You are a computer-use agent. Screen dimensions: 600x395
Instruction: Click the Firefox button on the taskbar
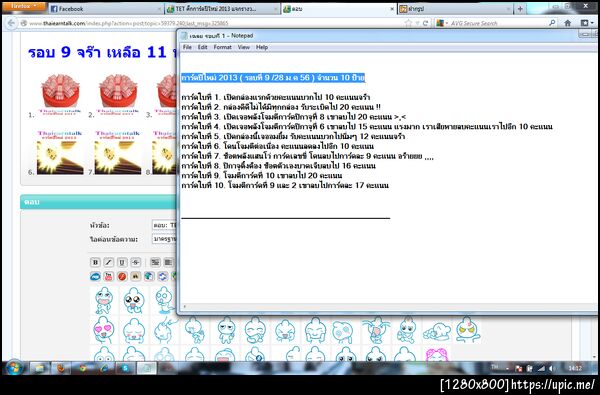(x=61, y=368)
